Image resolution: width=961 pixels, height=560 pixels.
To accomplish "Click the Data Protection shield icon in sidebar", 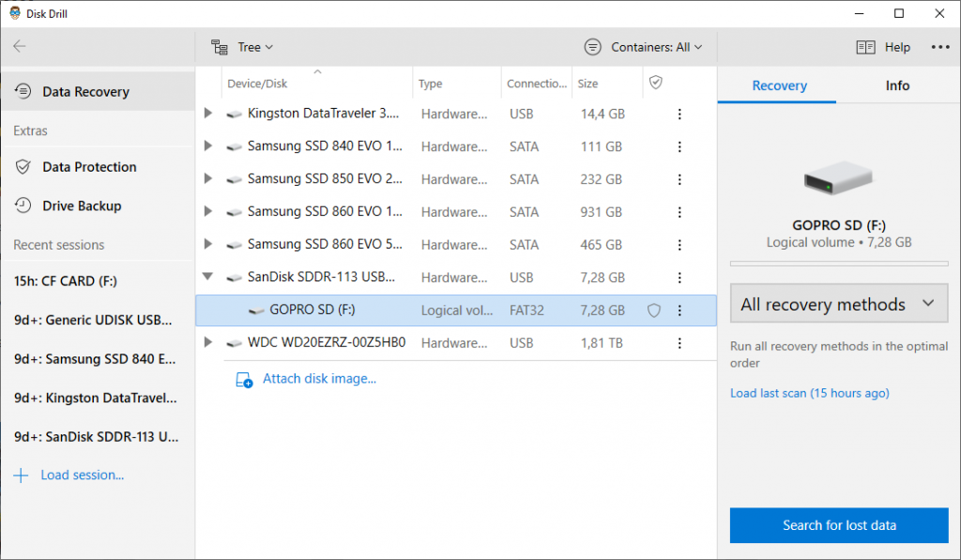I will 23,167.
